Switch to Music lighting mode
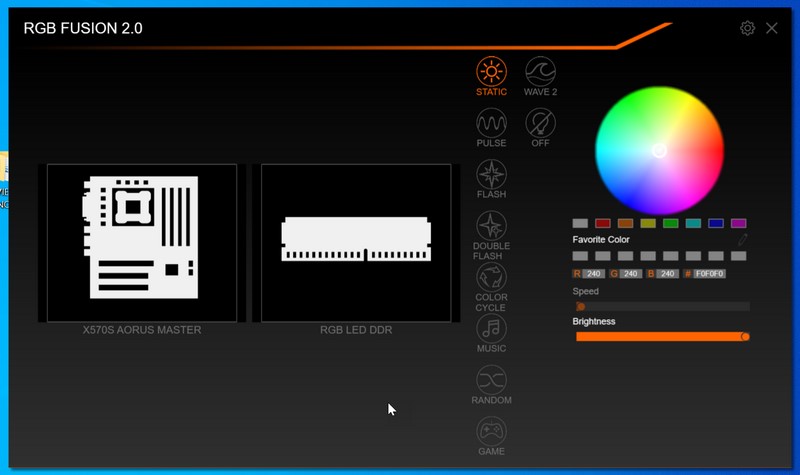 (491, 333)
